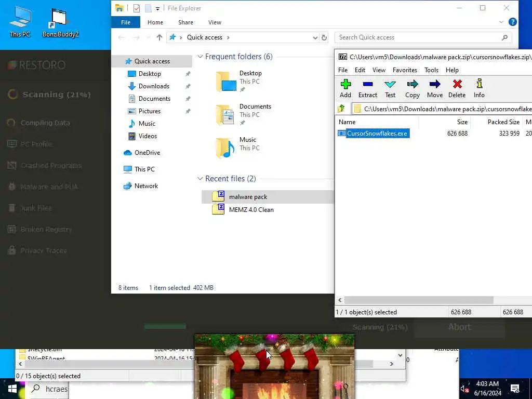The image size is (532, 399).
Task: Select Documents in navigation pane
Action: (154, 99)
